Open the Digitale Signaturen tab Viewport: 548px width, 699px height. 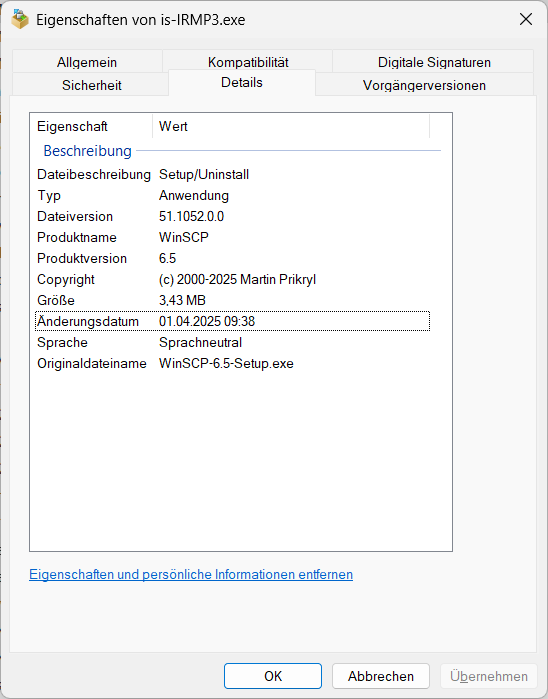coord(434,62)
